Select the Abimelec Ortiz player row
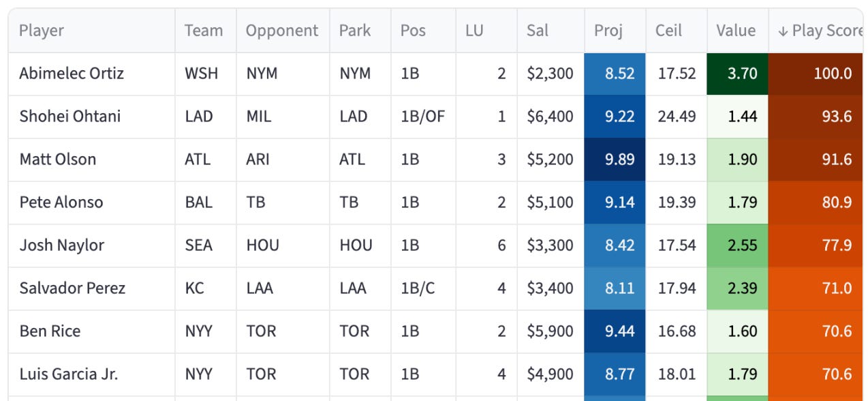The height and width of the screenshot is (401, 868). point(436,74)
